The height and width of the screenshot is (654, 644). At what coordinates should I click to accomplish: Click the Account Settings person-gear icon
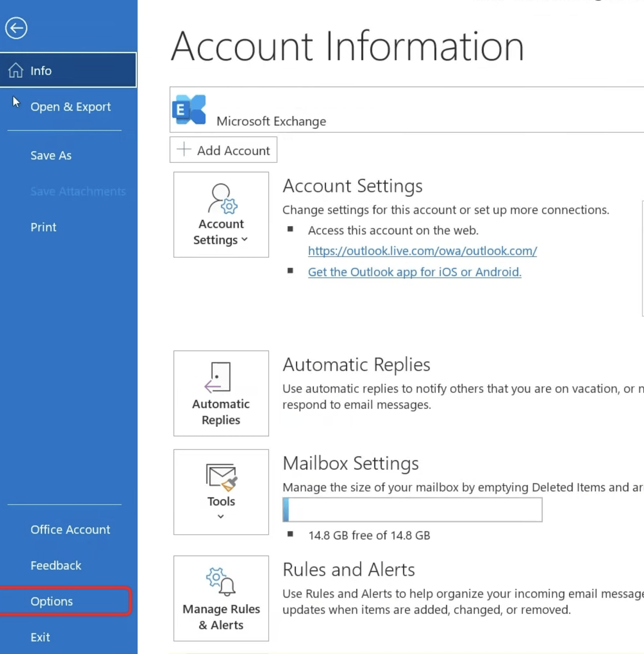pyautogui.click(x=222, y=199)
